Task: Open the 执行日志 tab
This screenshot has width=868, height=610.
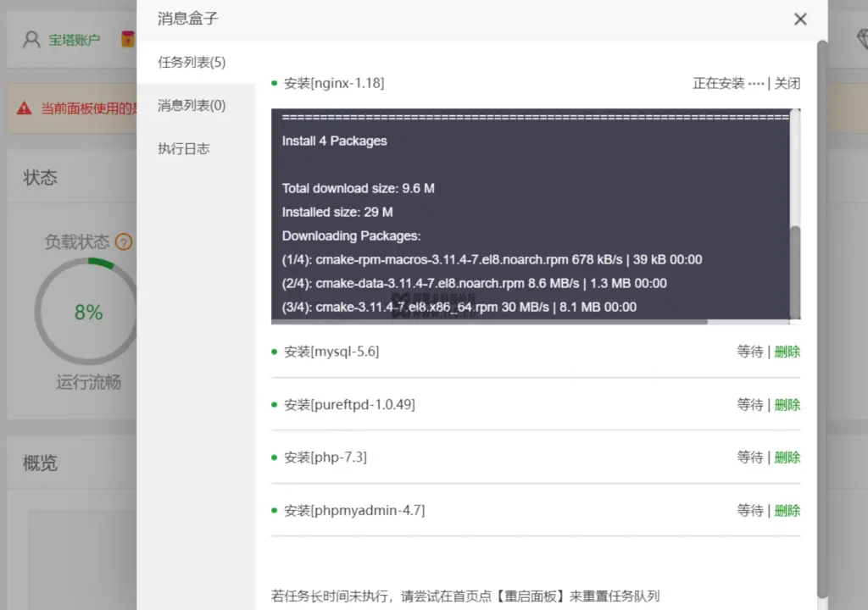Action: [x=184, y=148]
